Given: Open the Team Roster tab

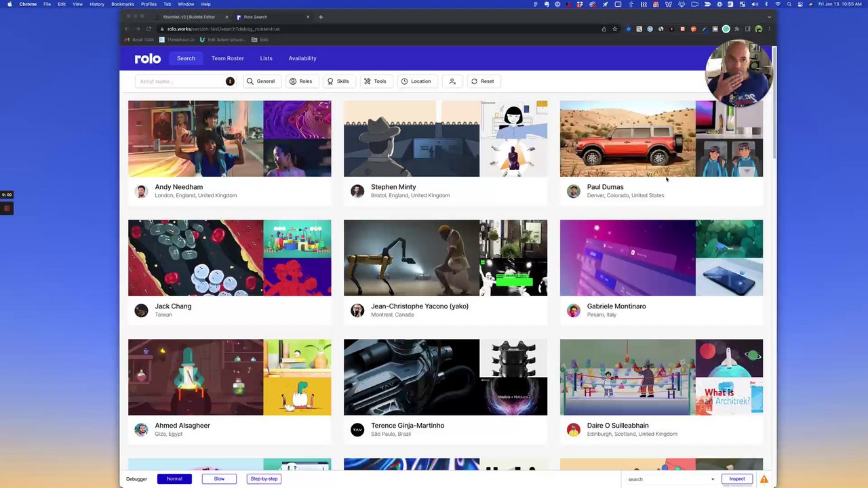Looking at the screenshot, I should click(227, 58).
